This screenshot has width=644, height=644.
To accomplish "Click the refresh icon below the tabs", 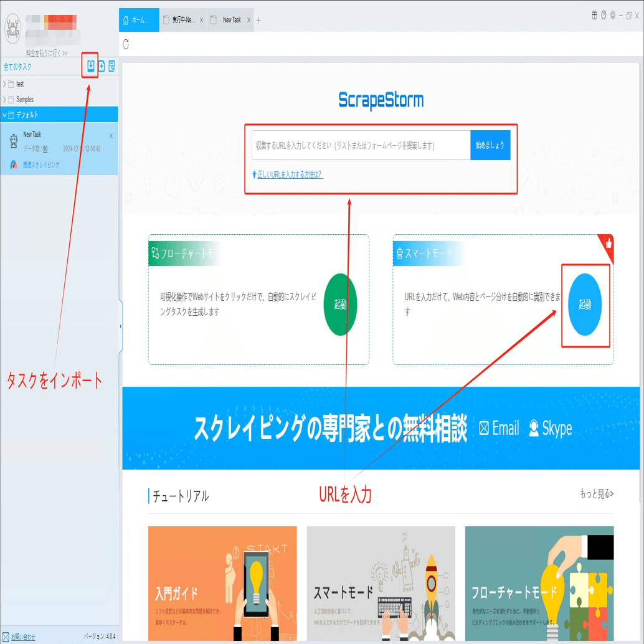I will click(126, 44).
